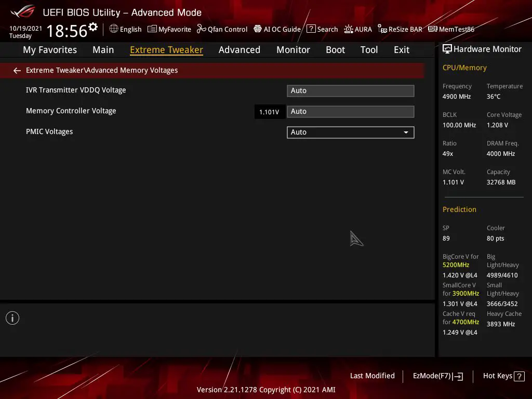Click the info circle icon

point(12,318)
